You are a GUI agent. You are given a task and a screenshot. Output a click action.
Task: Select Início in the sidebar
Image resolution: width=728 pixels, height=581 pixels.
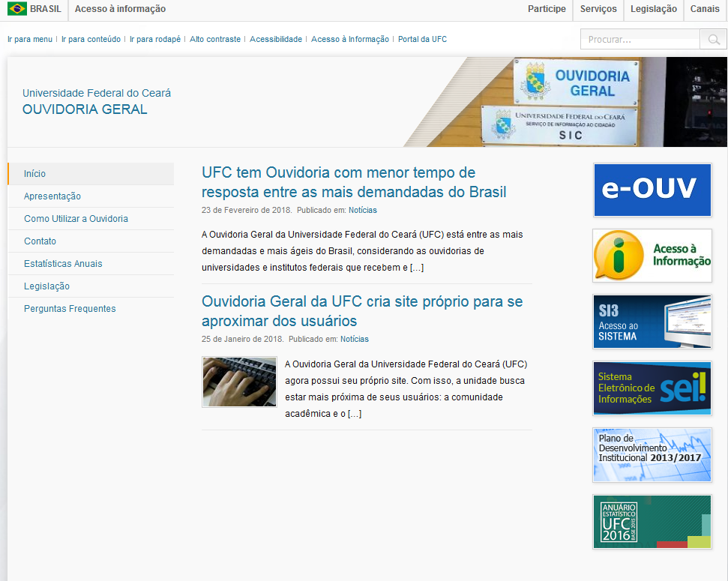coord(91,174)
